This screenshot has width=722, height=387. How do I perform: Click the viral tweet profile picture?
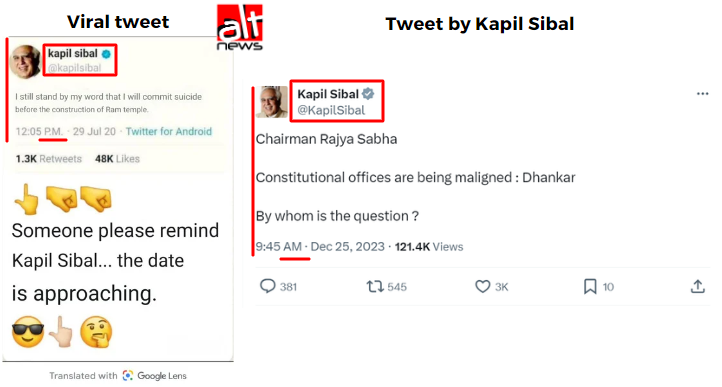[x=25, y=61]
